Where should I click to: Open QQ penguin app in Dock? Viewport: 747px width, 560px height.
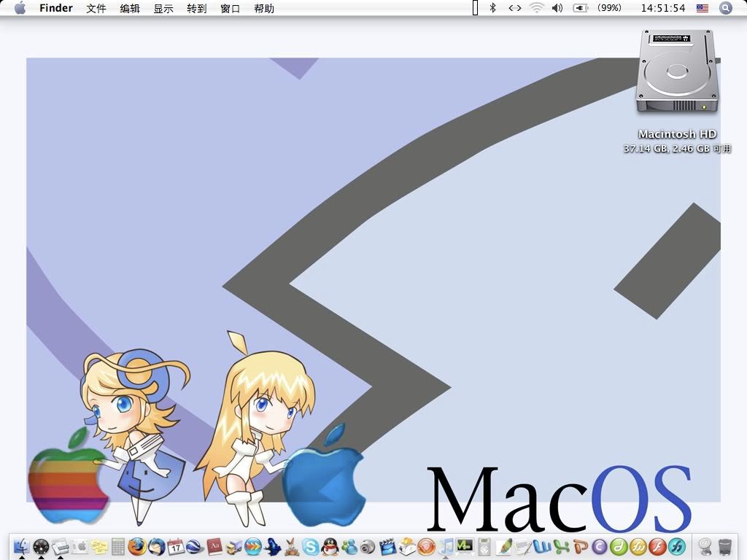(330, 545)
